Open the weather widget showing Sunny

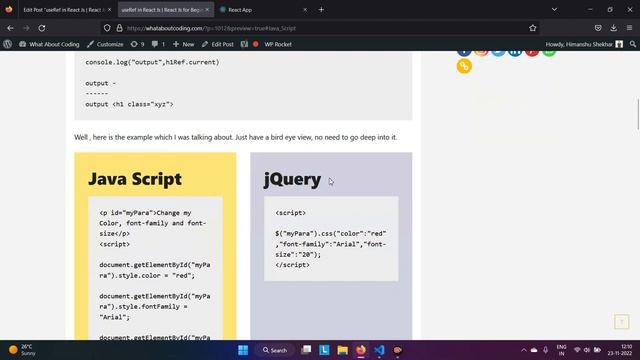pyautogui.click(x=22, y=350)
